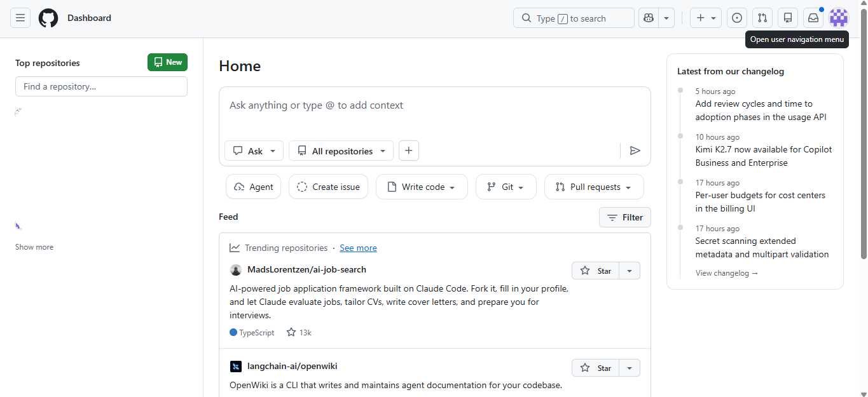Expand the Copilot dropdown arrow
Image resolution: width=868 pixels, height=397 pixels.
coord(666,18)
